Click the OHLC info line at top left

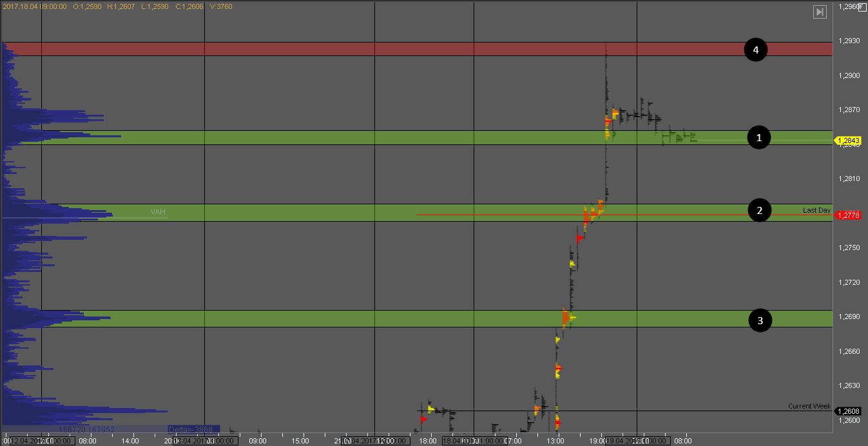116,6
